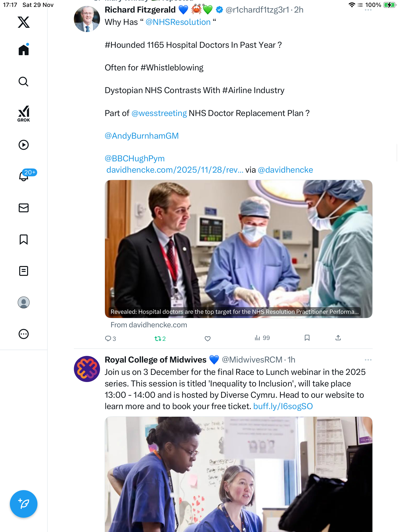The height and width of the screenshot is (532, 399).
Task: Tap the compose new post button
Action: 24,504
